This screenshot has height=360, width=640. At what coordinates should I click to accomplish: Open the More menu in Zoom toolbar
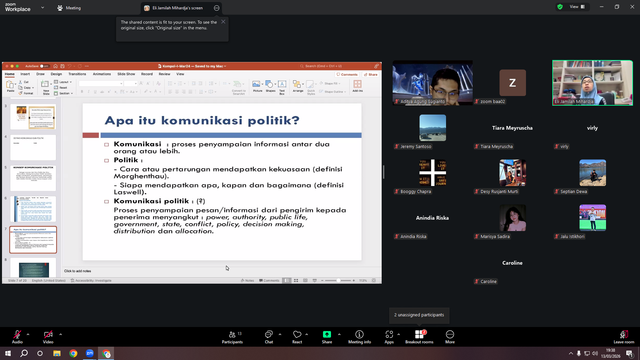tap(450, 336)
